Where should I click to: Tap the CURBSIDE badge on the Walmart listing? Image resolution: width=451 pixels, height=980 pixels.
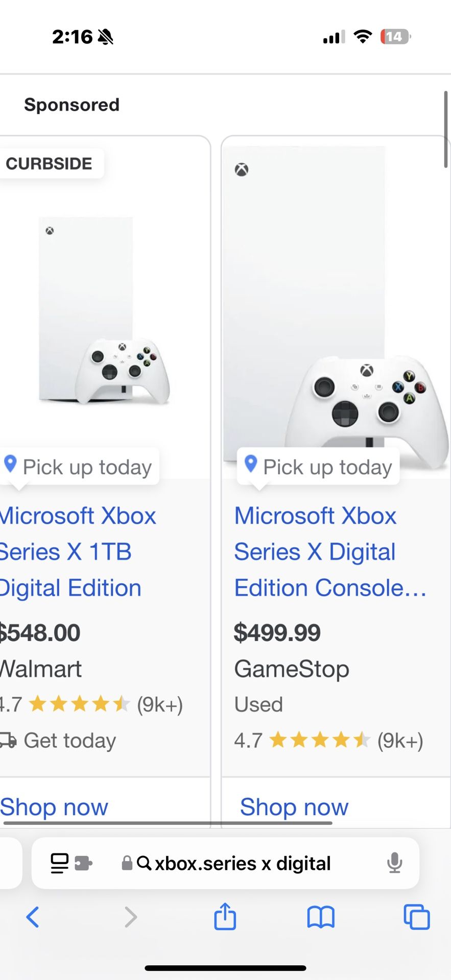pos(50,163)
